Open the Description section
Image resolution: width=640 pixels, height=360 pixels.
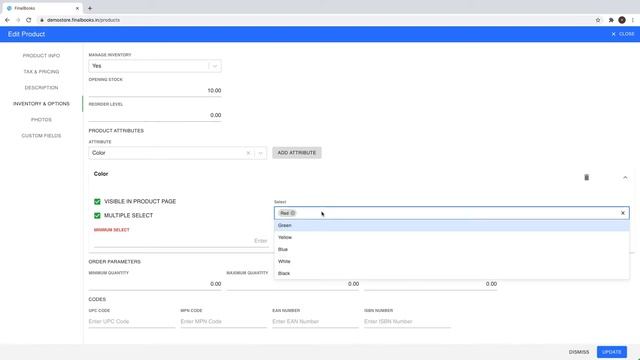pos(41,87)
